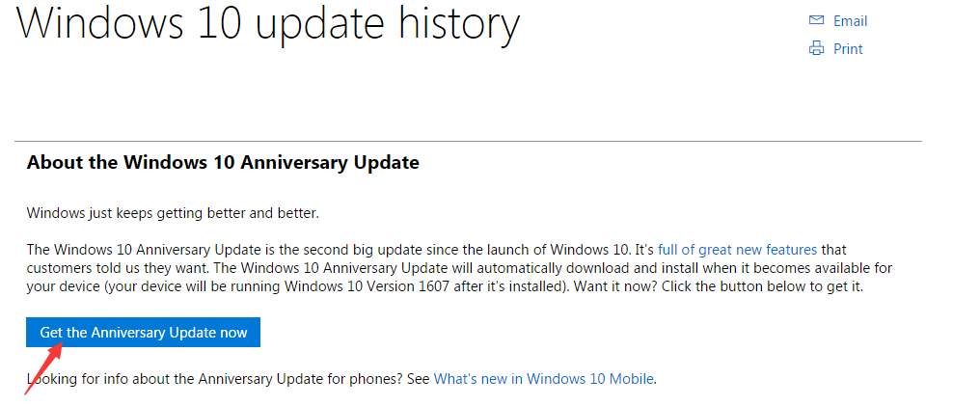The width and height of the screenshot is (980, 406).
Task: Click the Email envelope icon
Action: click(x=816, y=20)
